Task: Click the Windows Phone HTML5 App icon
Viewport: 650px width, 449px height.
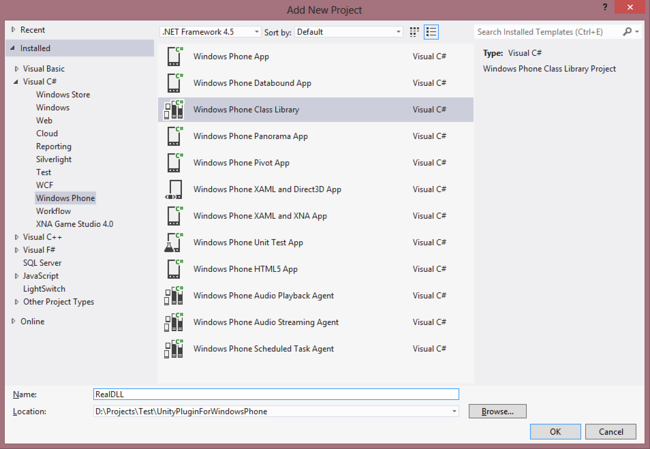Action: (174, 269)
